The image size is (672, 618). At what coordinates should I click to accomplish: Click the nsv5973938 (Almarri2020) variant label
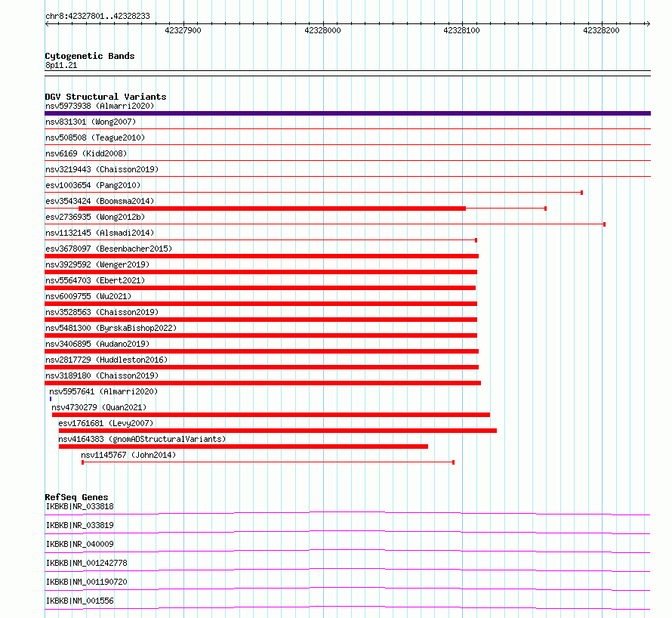coord(100,106)
